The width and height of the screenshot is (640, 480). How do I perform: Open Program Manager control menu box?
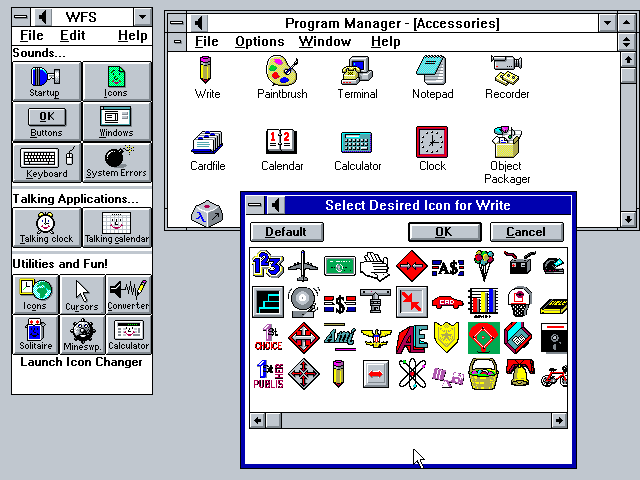tap(177, 23)
